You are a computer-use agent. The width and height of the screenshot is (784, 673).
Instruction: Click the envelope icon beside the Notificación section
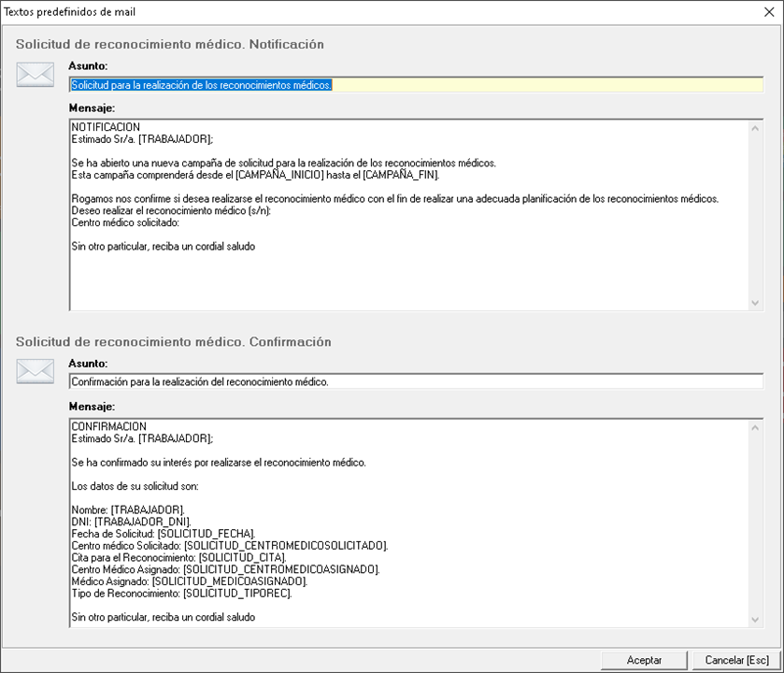[36, 76]
